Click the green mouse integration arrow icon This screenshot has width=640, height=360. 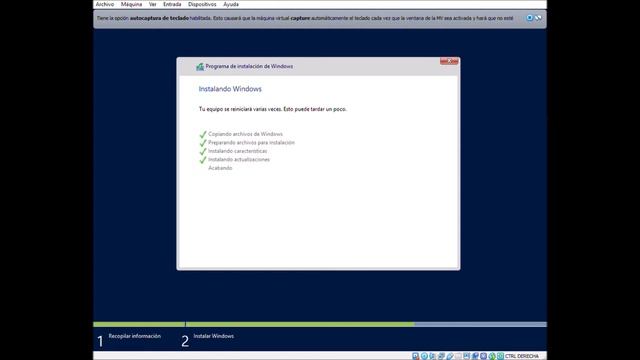[492, 356]
